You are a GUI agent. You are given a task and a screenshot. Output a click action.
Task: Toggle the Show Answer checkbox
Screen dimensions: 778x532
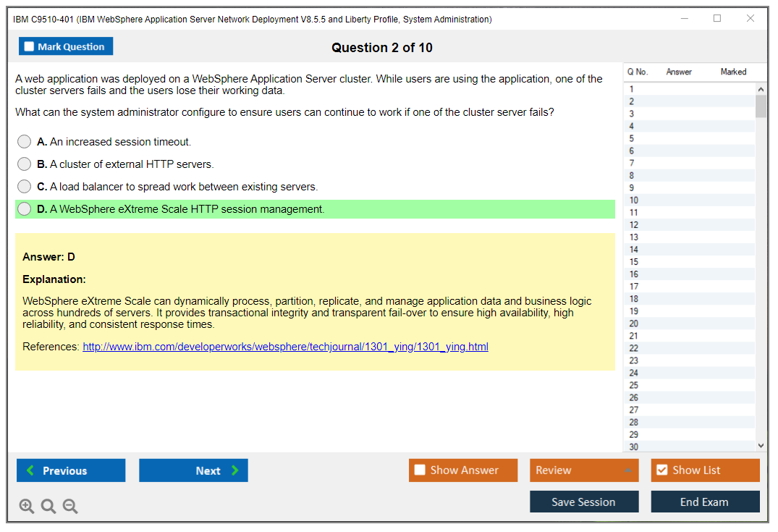pos(420,470)
